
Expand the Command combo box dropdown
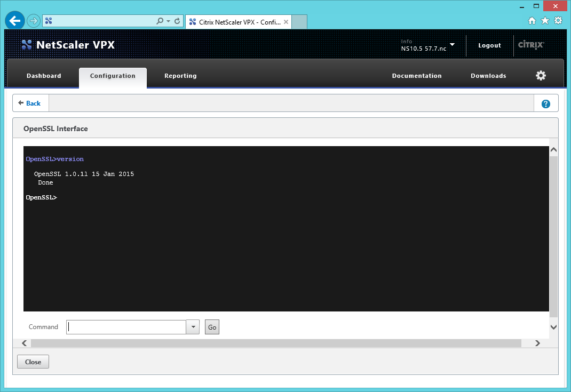coord(193,327)
